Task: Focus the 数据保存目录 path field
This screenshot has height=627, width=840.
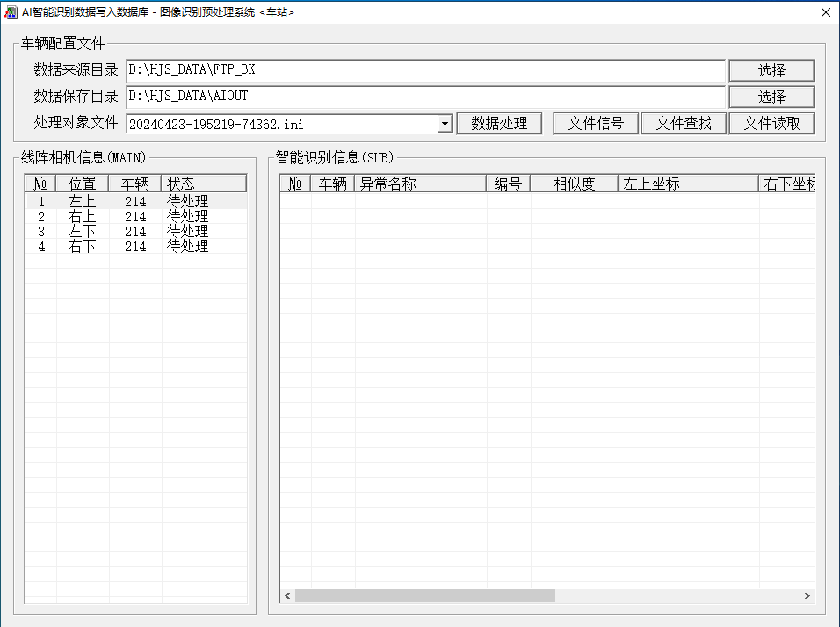Action: point(425,97)
